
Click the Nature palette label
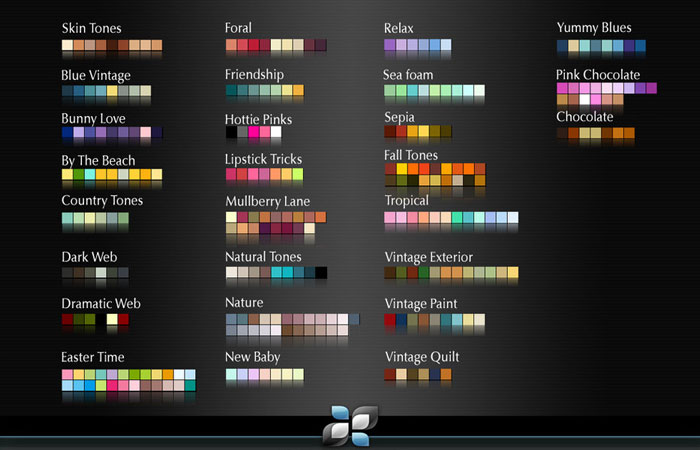[x=244, y=302]
